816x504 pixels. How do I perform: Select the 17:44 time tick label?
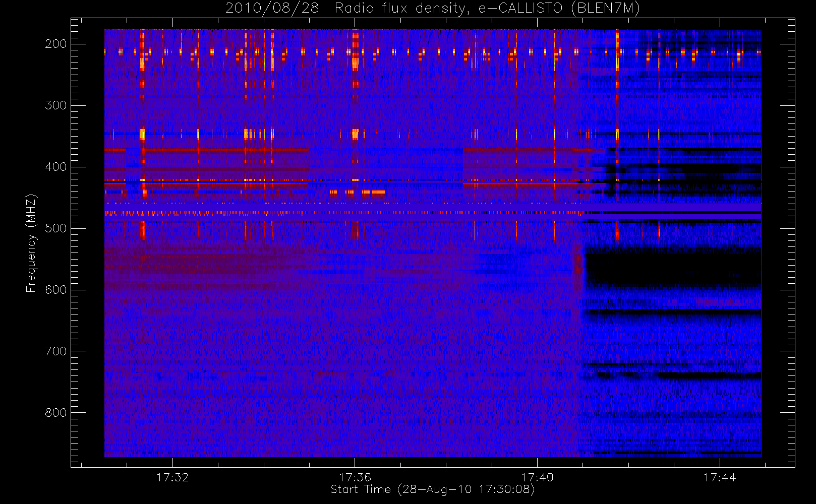720,477
